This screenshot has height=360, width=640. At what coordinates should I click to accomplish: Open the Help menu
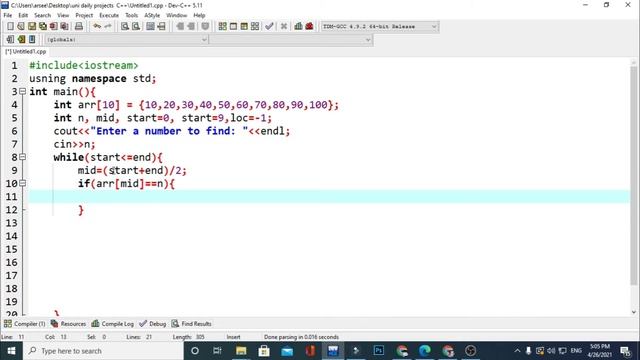click(199, 15)
